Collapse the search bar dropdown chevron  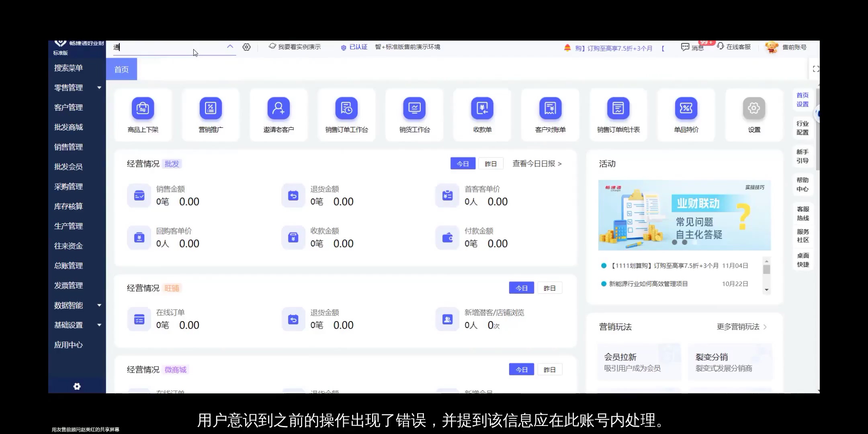pyautogui.click(x=230, y=47)
